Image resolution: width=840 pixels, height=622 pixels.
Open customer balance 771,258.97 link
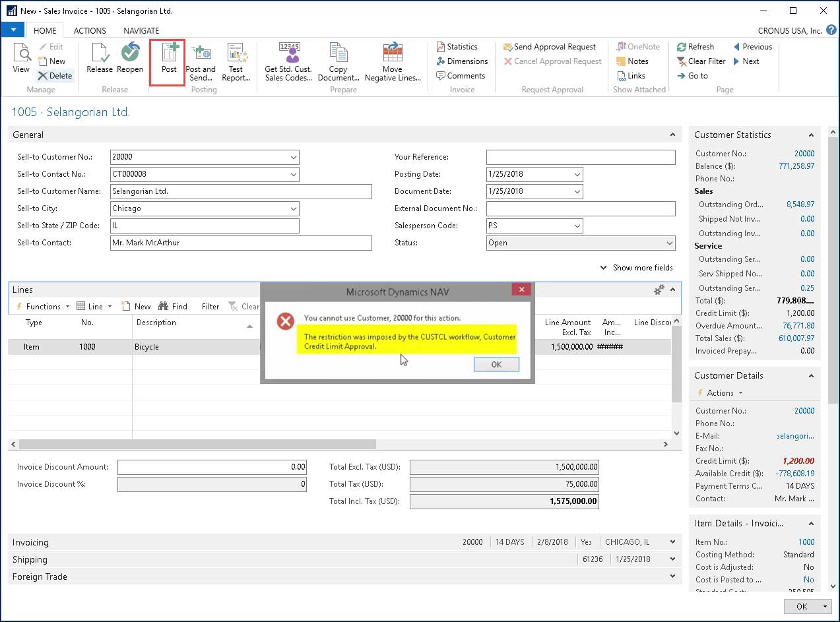[796, 166]
